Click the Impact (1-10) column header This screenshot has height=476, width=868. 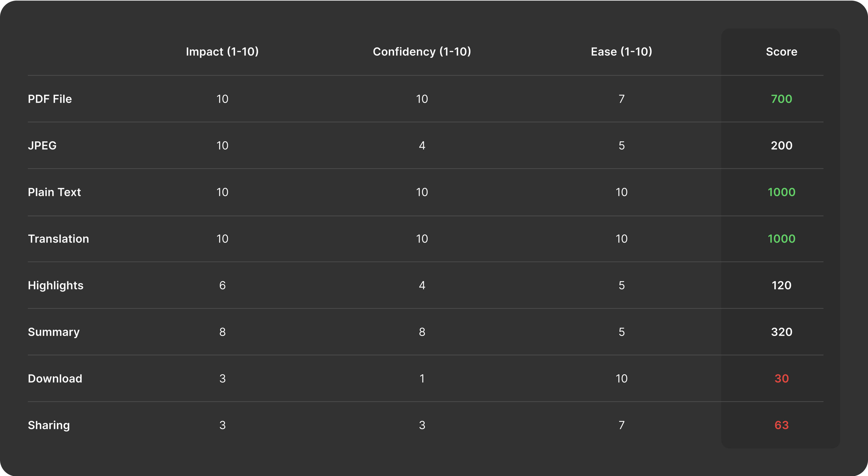point(222,51)
